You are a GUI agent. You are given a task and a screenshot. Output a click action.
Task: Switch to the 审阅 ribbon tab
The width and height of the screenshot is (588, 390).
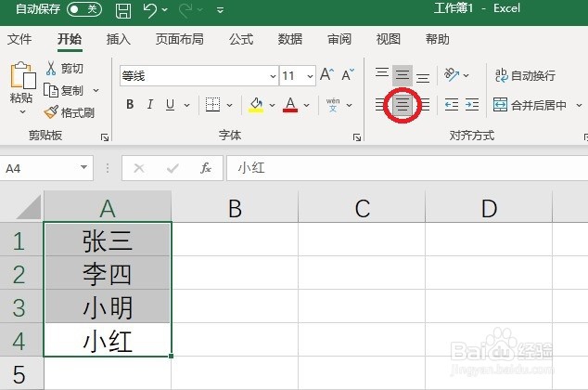tap(339, 39)
